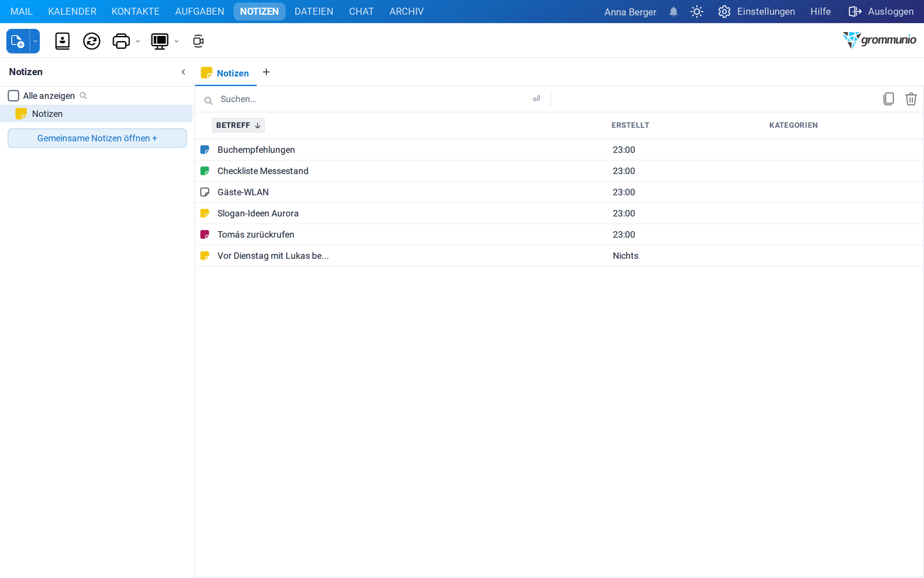Select the Notizen content tab

coord(225,73)
